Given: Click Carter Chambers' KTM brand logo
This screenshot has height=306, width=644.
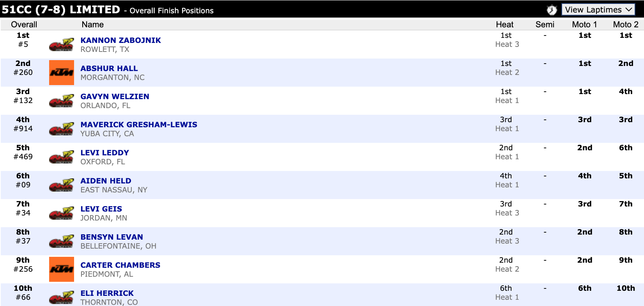Looking at the screenshot, I should pyautogui.click(x=61, y=269).
